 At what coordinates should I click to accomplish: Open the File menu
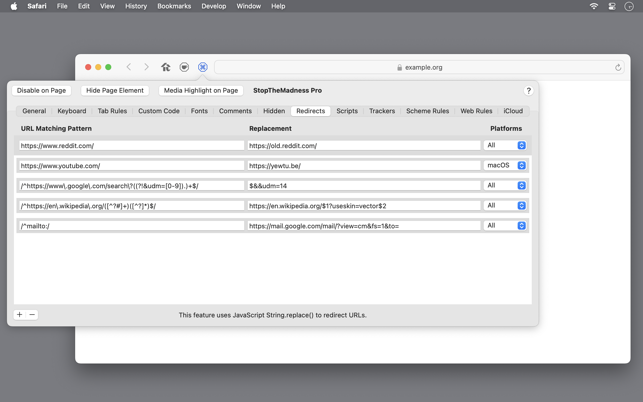pos(62,6)
